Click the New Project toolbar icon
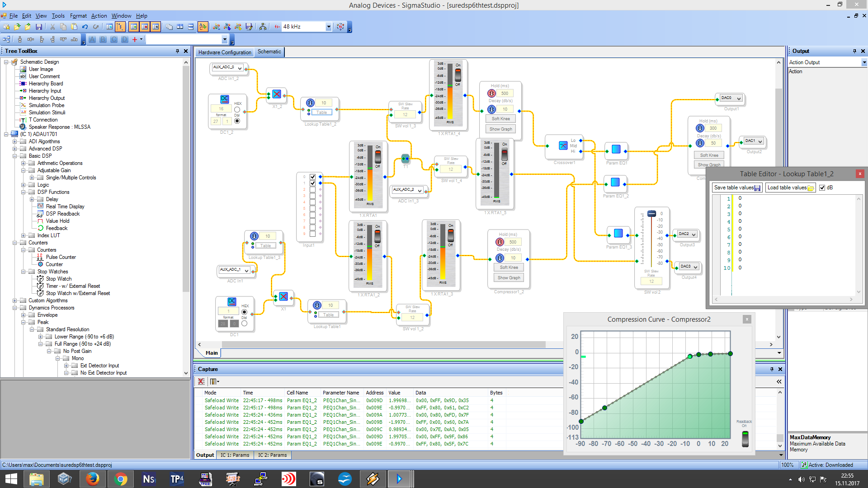868x488 pixels. click(6, 27)
